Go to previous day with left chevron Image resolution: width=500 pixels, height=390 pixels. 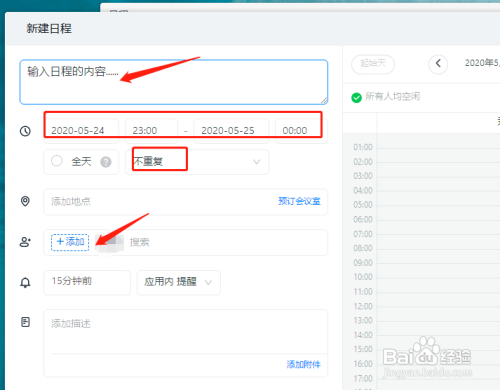pyautogui.click(x=438, y=63)
